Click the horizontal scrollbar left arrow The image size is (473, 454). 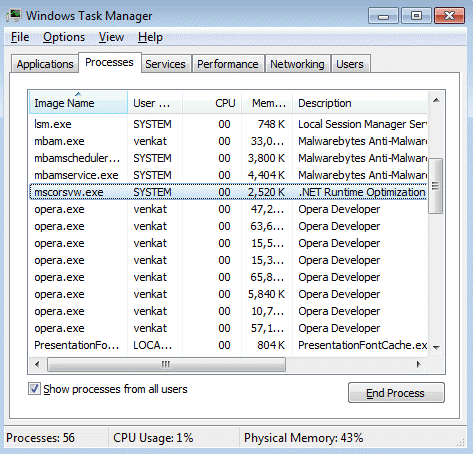37,364
